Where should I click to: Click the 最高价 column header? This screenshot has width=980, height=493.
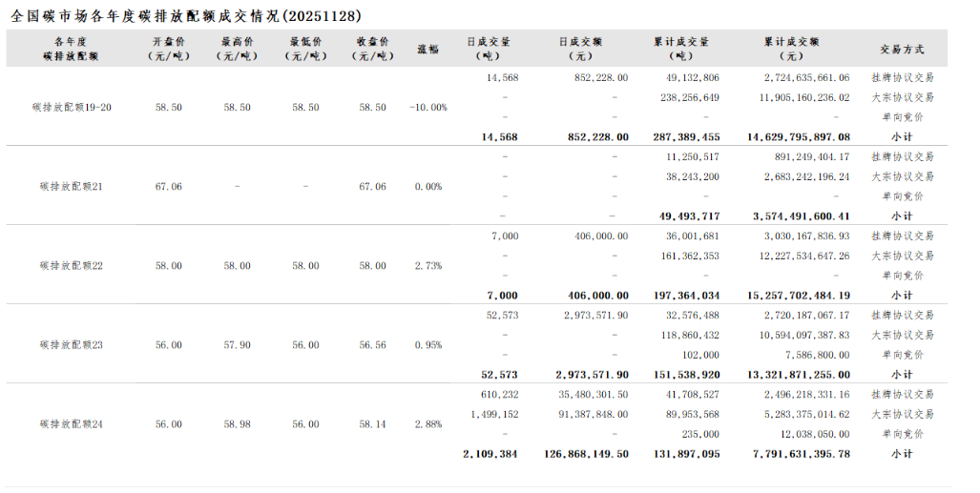coord(237,49)
